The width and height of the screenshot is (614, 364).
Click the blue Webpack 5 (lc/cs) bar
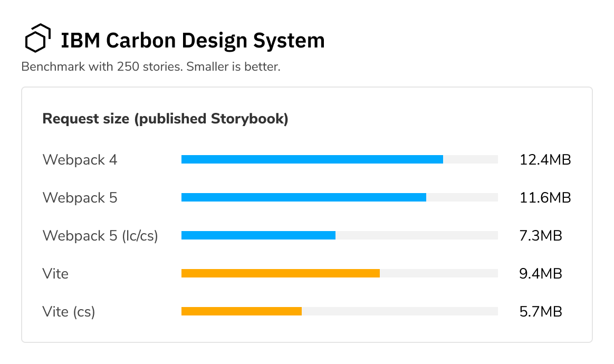pyautogui.click(x=258, y=235)
